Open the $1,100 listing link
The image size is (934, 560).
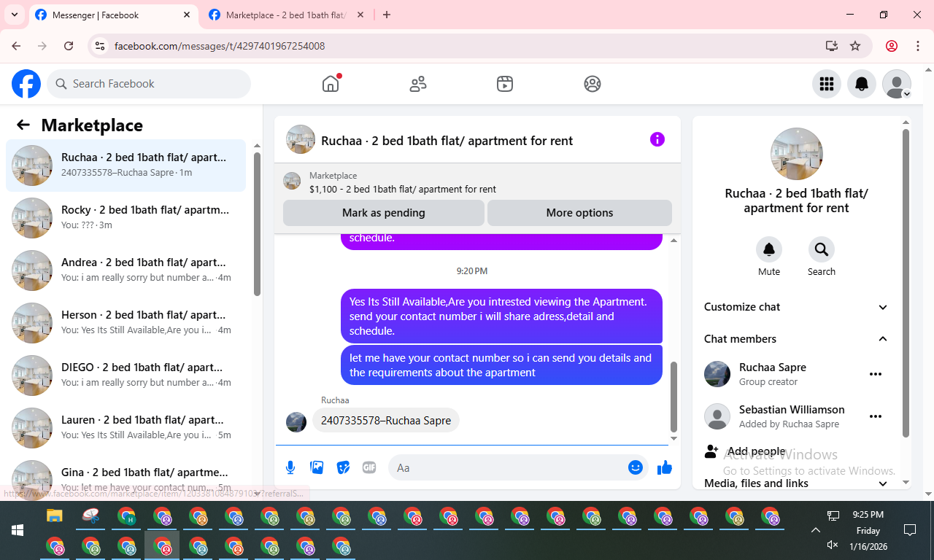pyautogui.click(x=403, y=189)
